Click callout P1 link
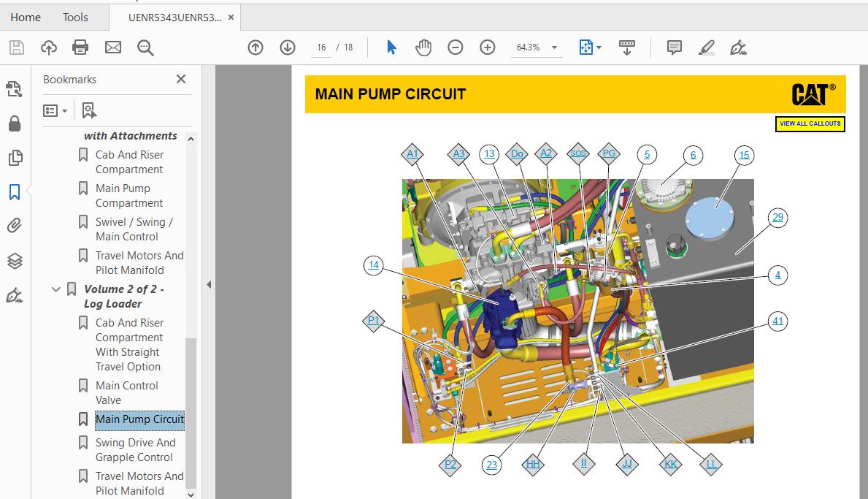 click(x=373, y=321)
